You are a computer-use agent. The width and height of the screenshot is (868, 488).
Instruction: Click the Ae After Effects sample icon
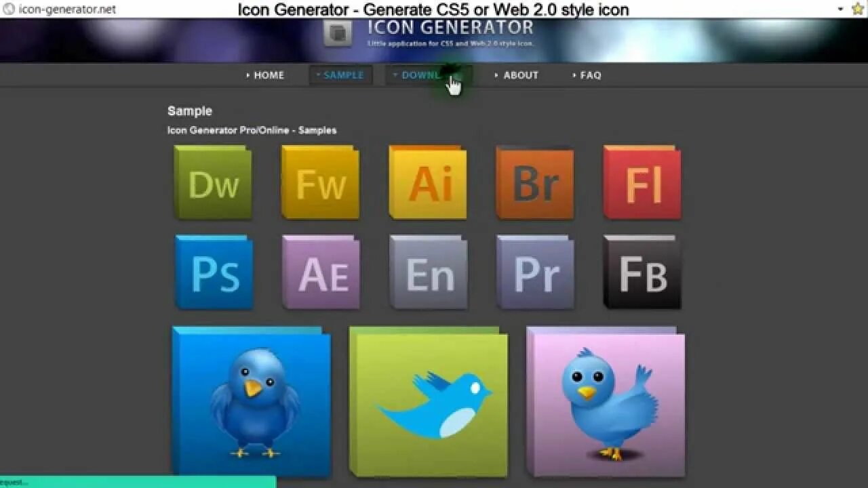coord(321,272)
